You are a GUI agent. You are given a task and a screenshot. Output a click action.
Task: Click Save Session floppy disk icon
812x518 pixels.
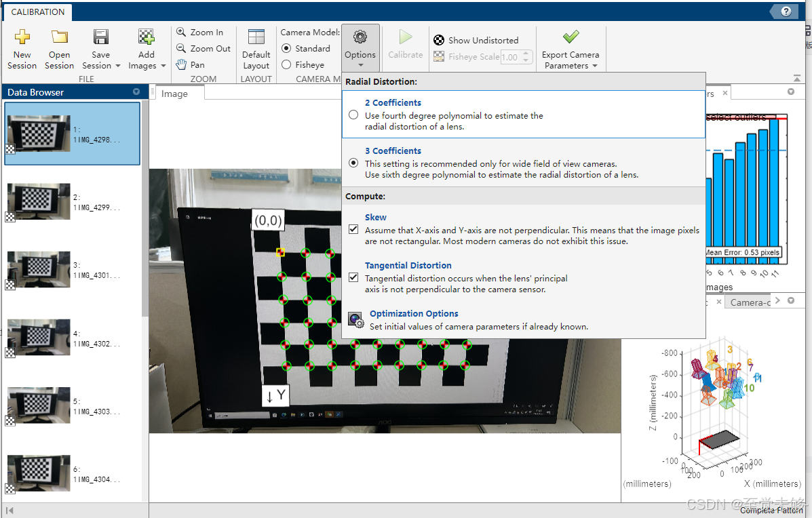pyautogui.click(x=100, y=37)
